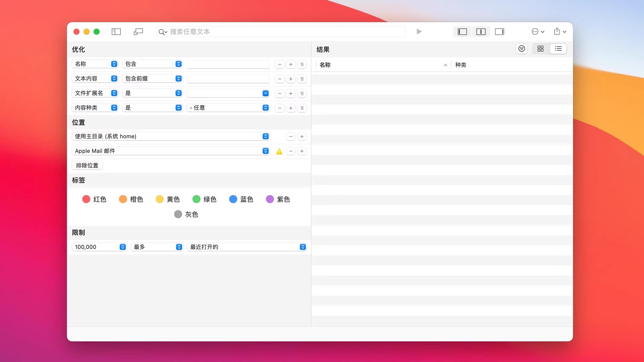Select the 蓝色 tag color
The image size is (644, 362).
coord(233,199)
